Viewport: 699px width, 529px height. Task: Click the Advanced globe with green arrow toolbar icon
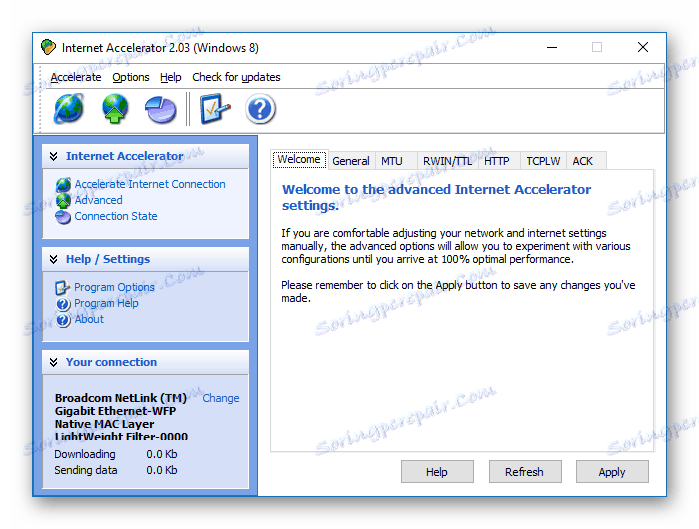115,108
